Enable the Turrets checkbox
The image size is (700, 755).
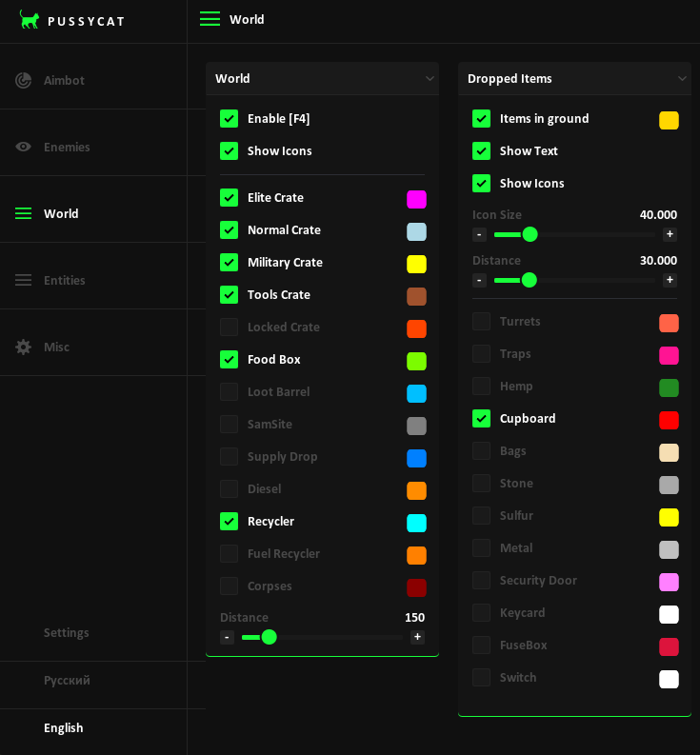click(x=482, y=322)
